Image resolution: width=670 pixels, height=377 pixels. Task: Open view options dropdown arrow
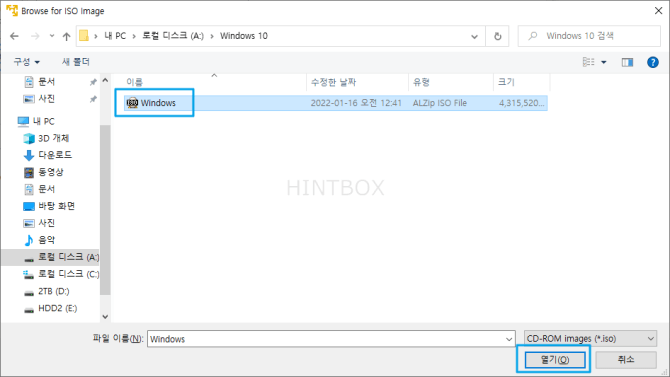604,62
